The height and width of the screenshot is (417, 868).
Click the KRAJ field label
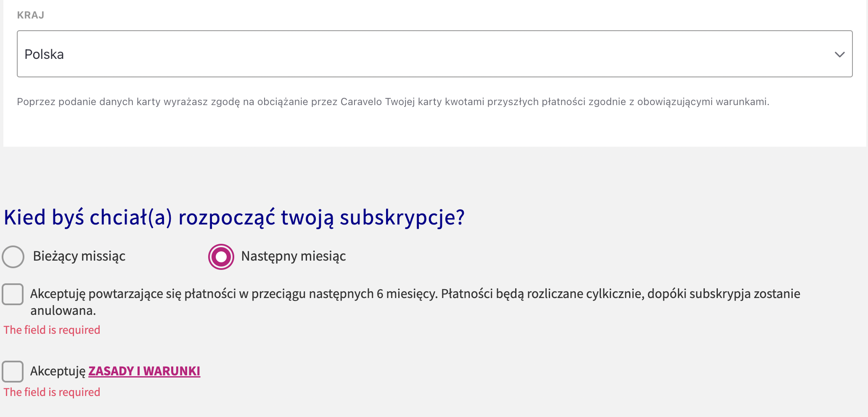click(31, 15)
